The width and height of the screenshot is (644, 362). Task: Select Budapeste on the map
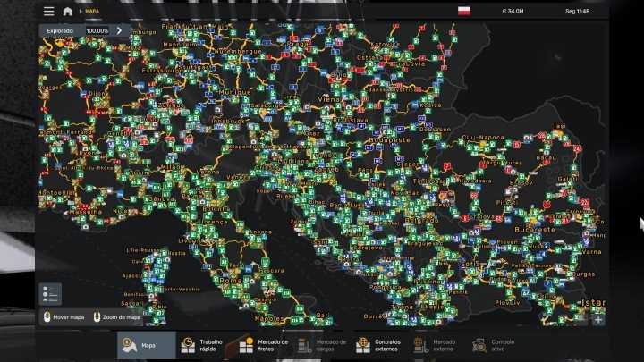point(389,140)
